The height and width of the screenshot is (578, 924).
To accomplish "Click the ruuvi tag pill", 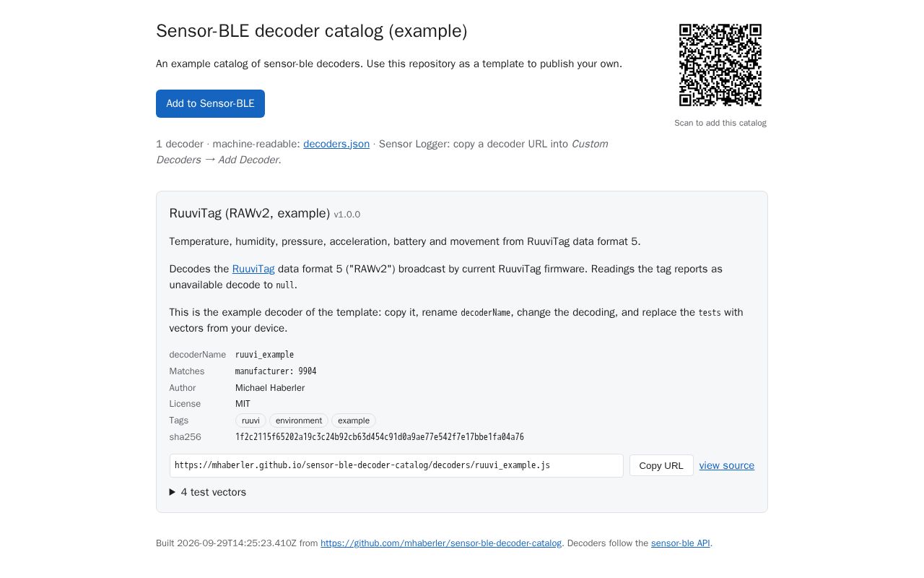I will [x=250, y=420].
